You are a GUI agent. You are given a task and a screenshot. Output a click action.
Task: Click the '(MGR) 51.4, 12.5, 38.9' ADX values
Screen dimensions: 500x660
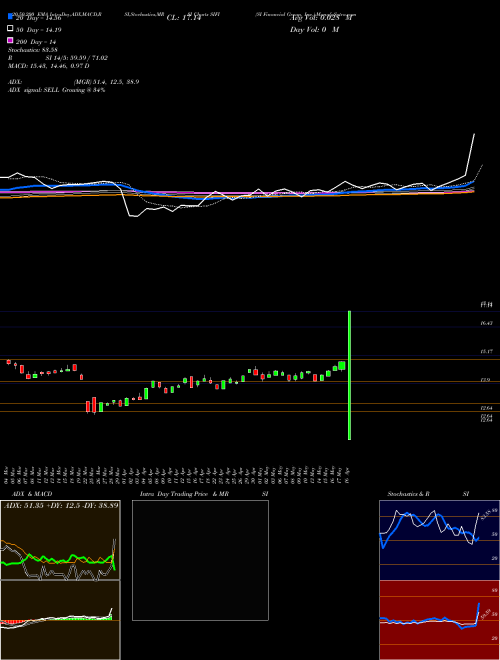pyautogui.click(x=106, y=82)
